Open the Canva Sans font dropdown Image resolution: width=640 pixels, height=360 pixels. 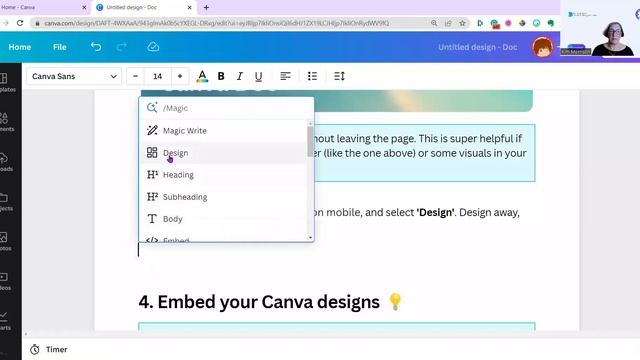click(x=74, y=76)
